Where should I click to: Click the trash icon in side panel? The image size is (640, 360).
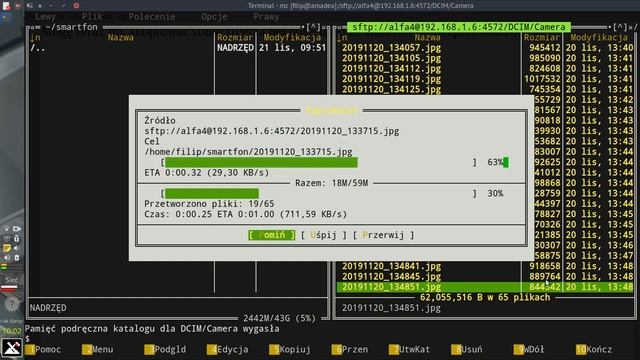17,238
